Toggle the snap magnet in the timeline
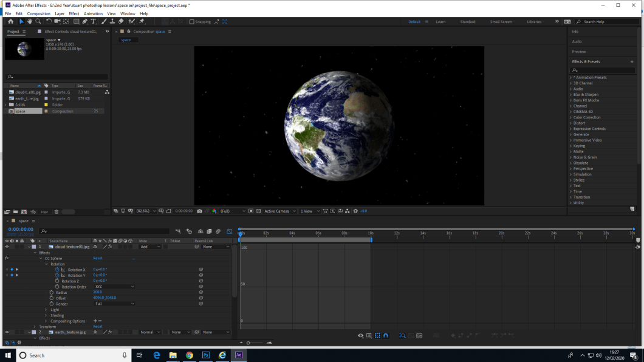This screenshot has width=644, height=362. (385, 335)
